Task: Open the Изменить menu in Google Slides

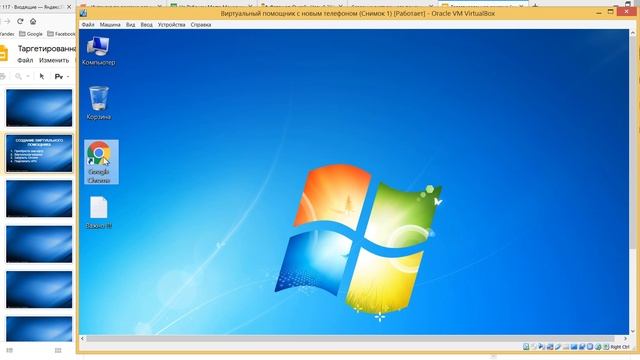Action: pyautogui.click(x=54, y=60)
